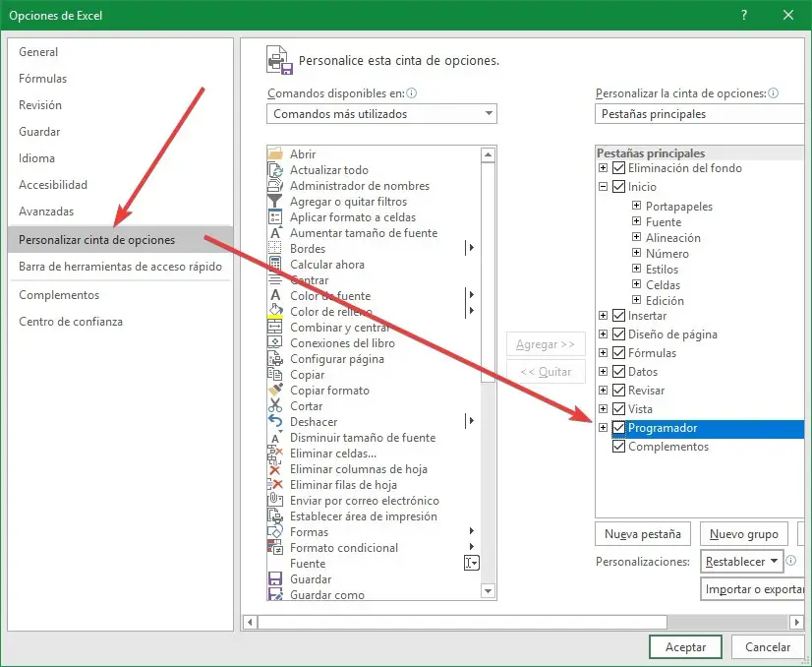The height and width of the screenshot is (667, 812).
Task: Click the Conexiones del libro icon
Action: tap(275, 342)
